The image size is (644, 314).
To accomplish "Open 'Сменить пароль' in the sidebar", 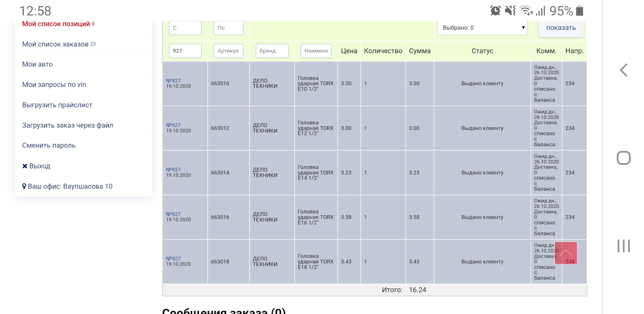I will click(49, 145).
